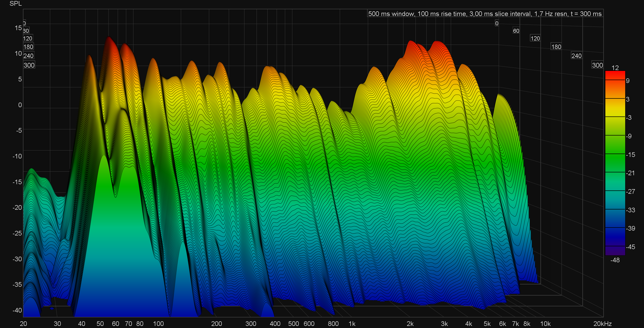Click the right-side 60 ms time marker

[x=516, y=31]
